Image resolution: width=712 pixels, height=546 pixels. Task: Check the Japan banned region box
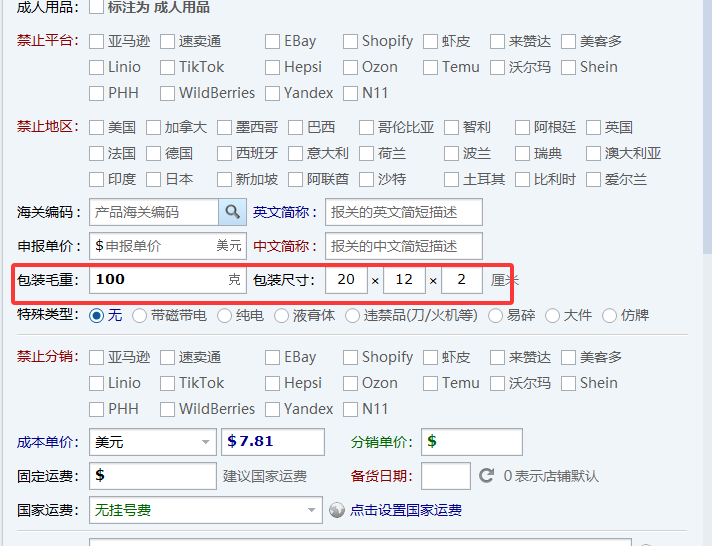coord(154,180)
